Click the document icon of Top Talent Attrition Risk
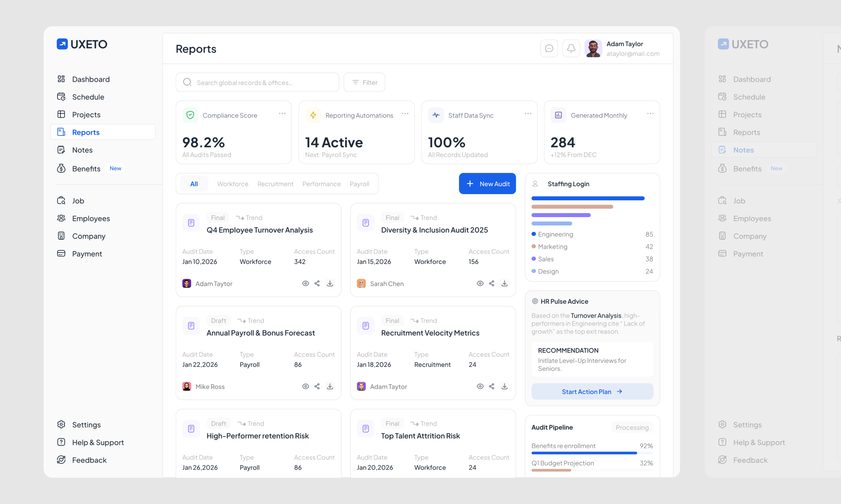841x504 pixels. point(365,429)
